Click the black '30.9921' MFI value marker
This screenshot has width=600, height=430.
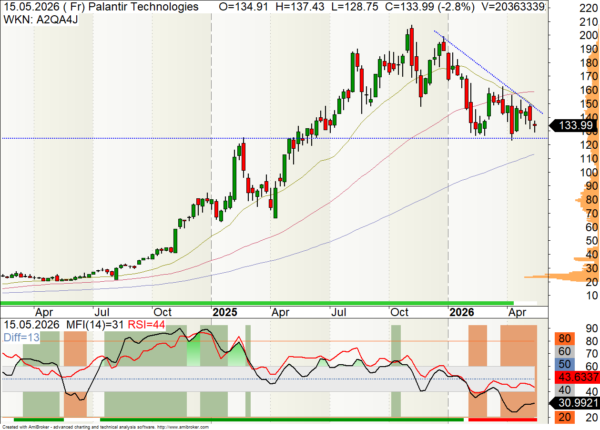[574, 403]
